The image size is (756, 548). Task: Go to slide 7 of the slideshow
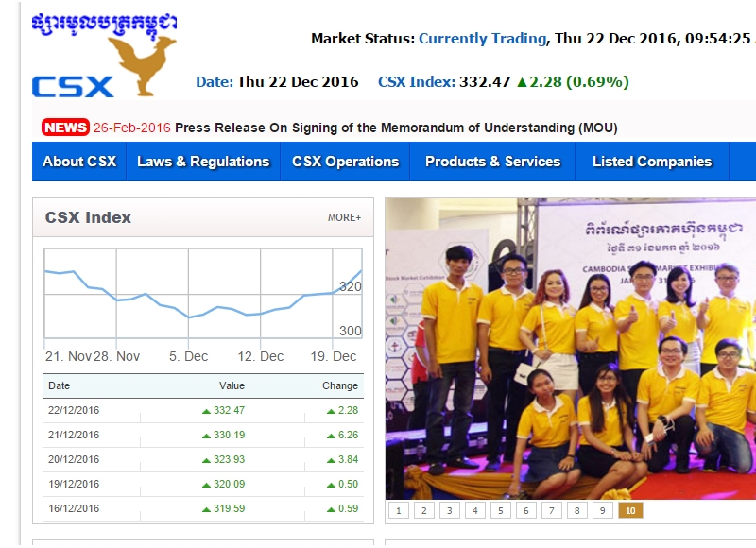(551, 511)
